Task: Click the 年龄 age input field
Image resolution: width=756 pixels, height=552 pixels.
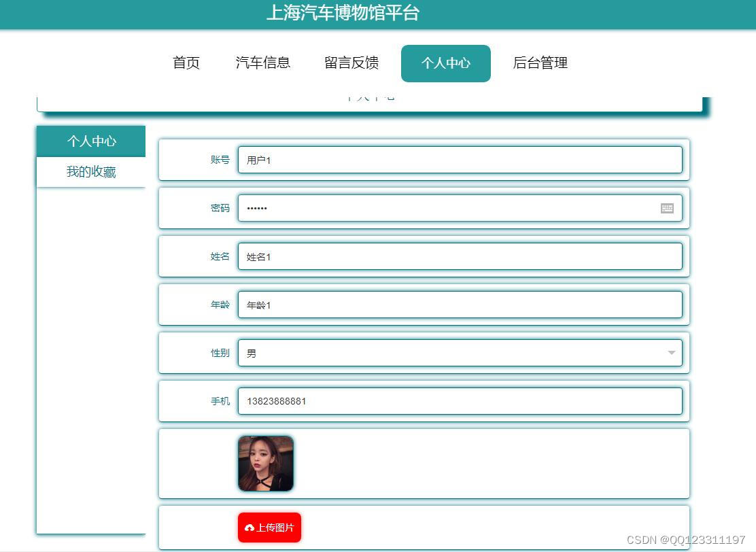Action: [x=460, y=305]
